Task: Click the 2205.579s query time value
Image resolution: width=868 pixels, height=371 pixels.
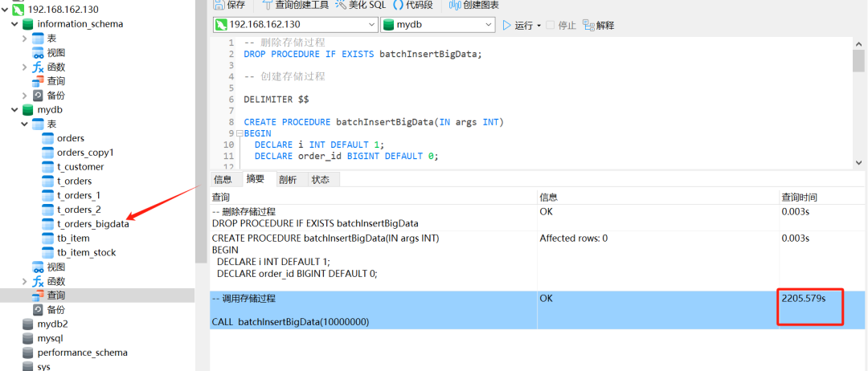Action: (804, 299)
